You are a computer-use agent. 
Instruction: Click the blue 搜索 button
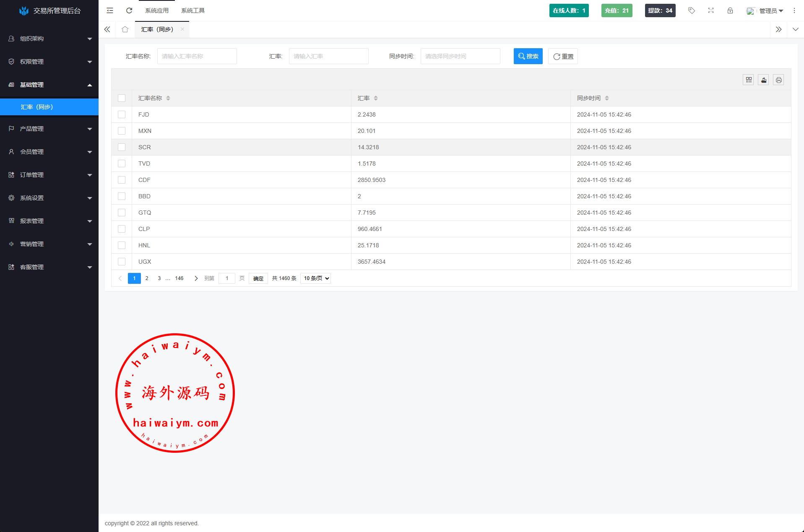click(x=528, y=56)
